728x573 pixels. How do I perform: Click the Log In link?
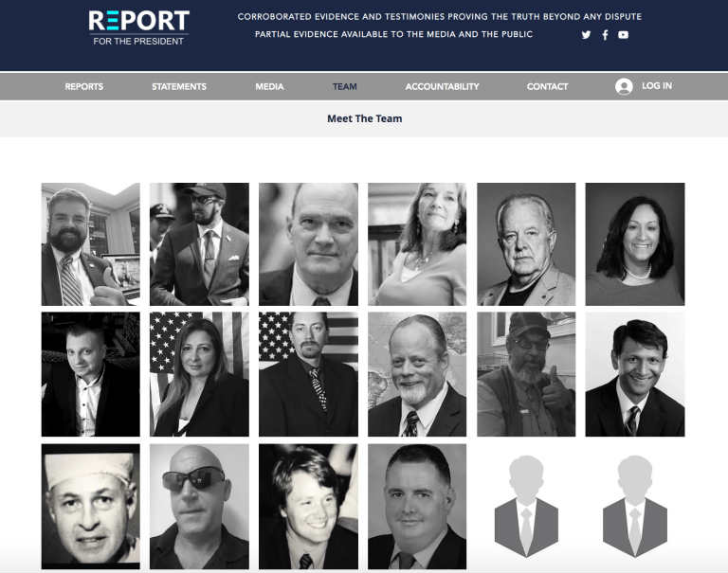click(657, 86)
